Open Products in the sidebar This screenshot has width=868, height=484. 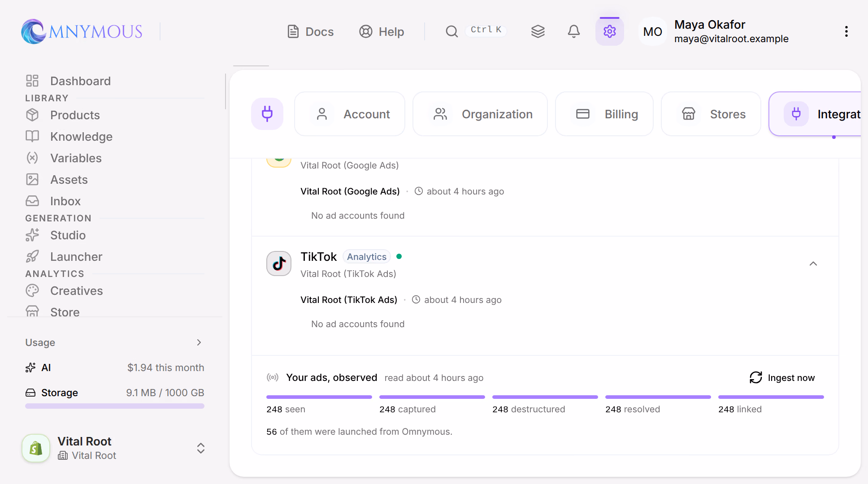[115, 115]
